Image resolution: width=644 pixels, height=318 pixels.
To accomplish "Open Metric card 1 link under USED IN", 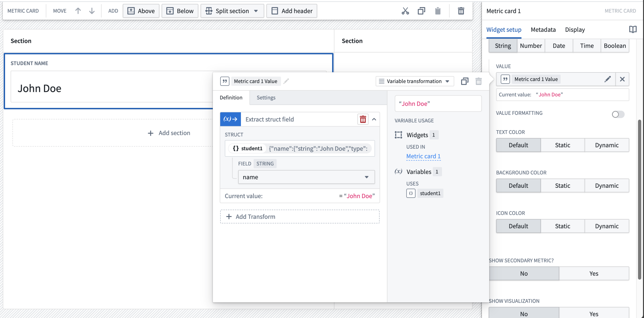I will pyautogui.click(x=423, y=156).
